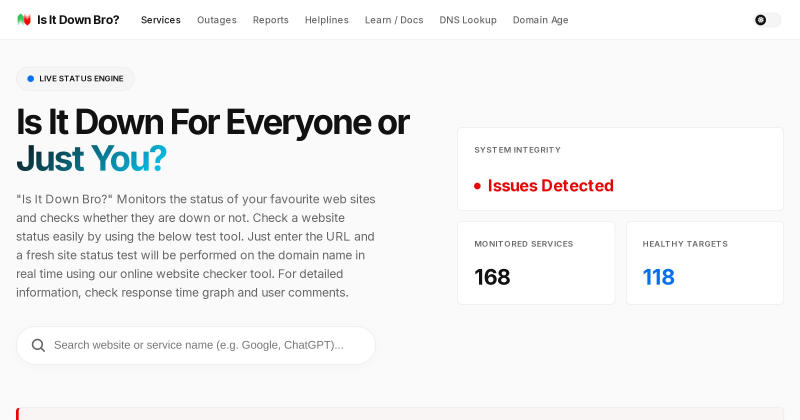This screenshot has height=420, width=800.
Task: Click the Live Status Engine badge
Action: (x=76, y=79)
